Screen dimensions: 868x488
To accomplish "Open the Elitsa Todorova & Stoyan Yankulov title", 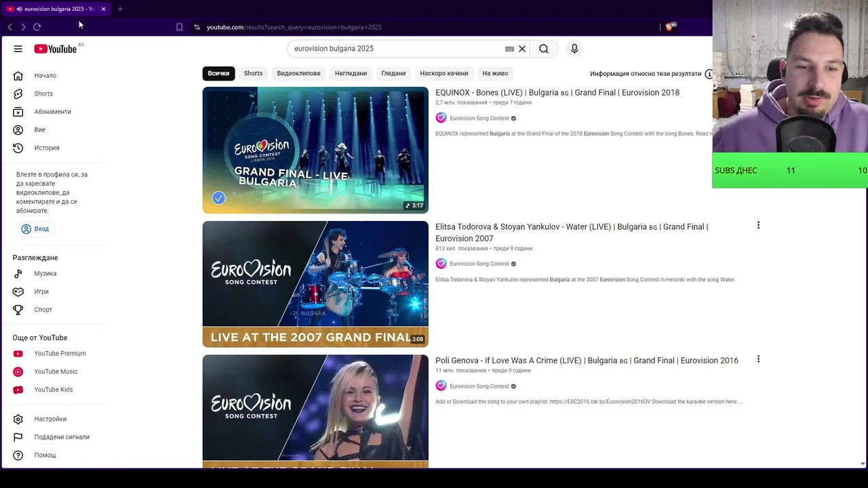I will [572, 232].
